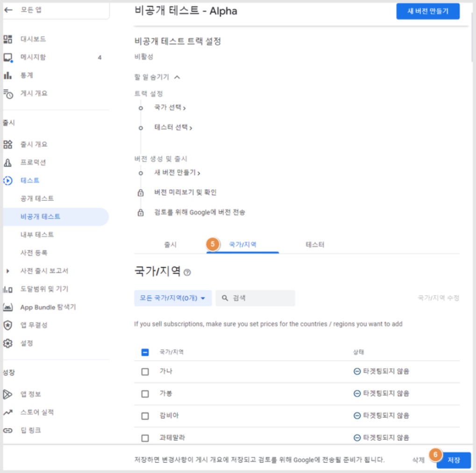Switch to the 테스터 tab
The image size is (476, 473).
[x=315, y=245]
